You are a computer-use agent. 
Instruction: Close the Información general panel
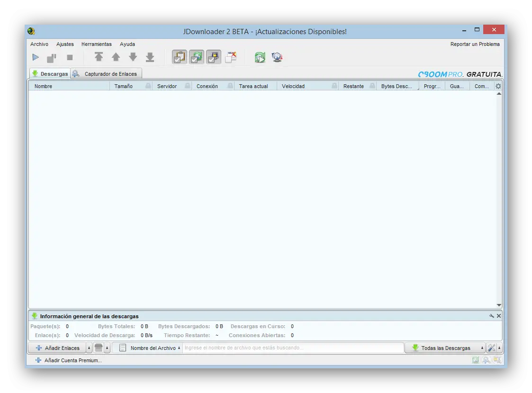(x=499, y=316)
